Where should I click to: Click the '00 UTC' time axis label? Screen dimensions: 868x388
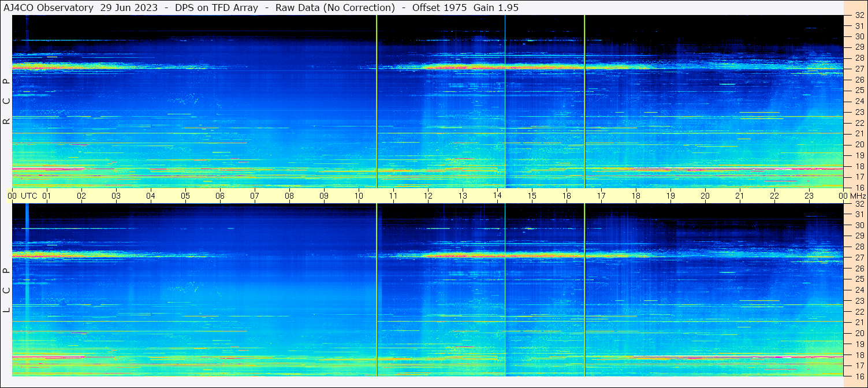point(23,196)
